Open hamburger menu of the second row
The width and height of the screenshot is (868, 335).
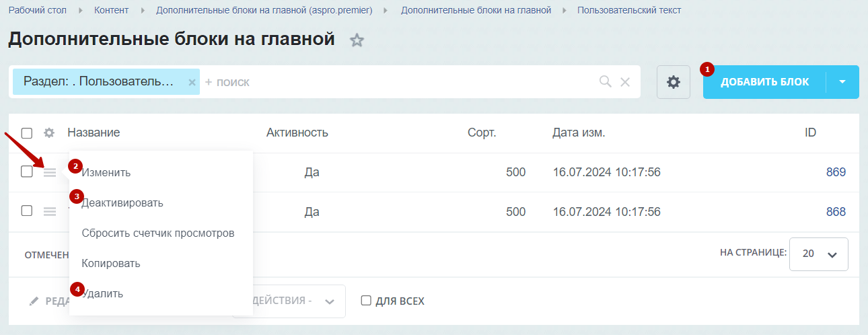click(50, 211)
